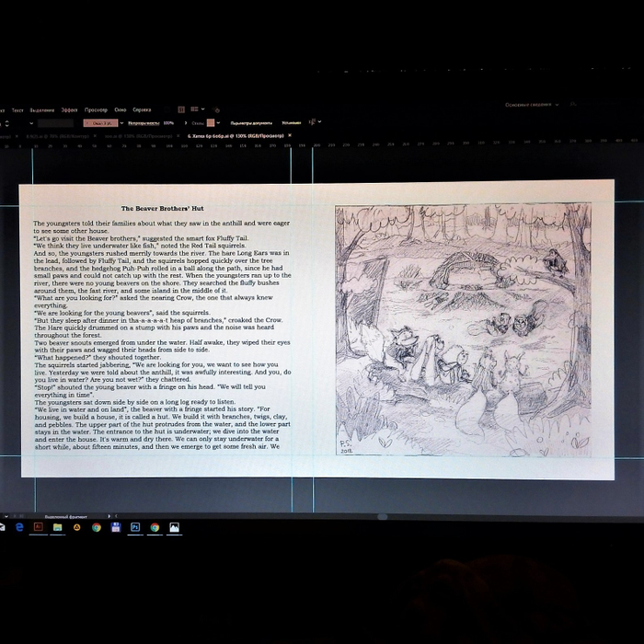Click the horizontal scrollbar thumb
The width and height of the screenshot is (644, 644).
point(383,517)
